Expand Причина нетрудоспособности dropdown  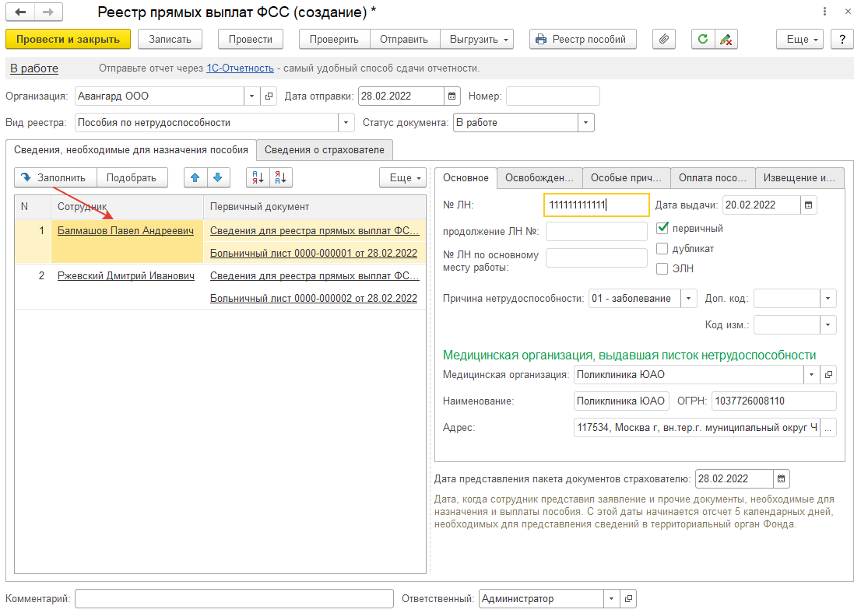(689, 299)
